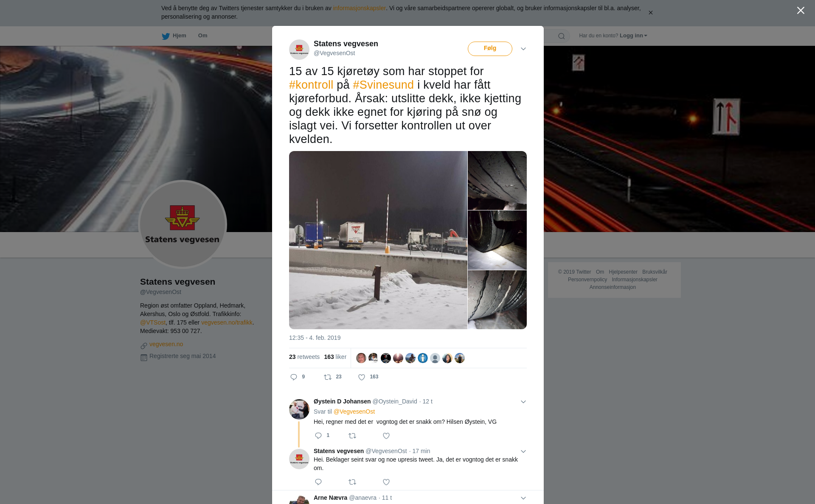The width and height of the screenshot is (815, 504).
Task: Retweet the main Statens vegvesen tweet
Action: 328,377
